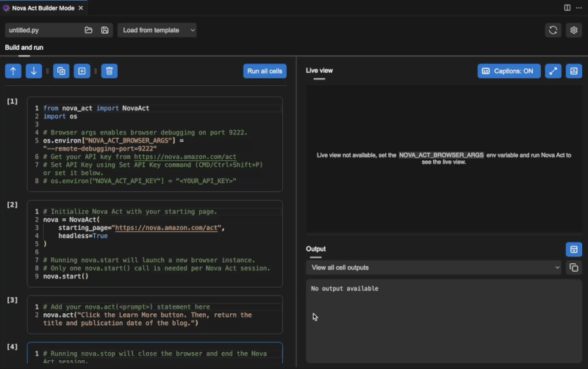Copy the cell output to clipboard
Viewport: 588px width, 369px height.
click(574, 268)
